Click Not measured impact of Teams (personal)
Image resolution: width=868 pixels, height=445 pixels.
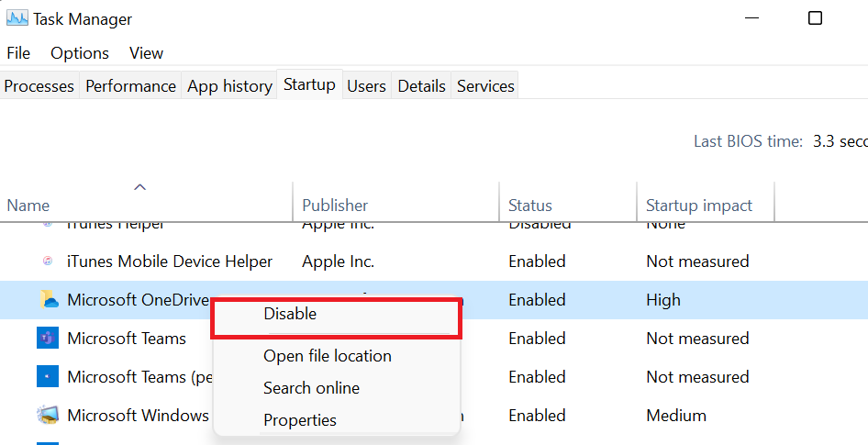[697, 377]
